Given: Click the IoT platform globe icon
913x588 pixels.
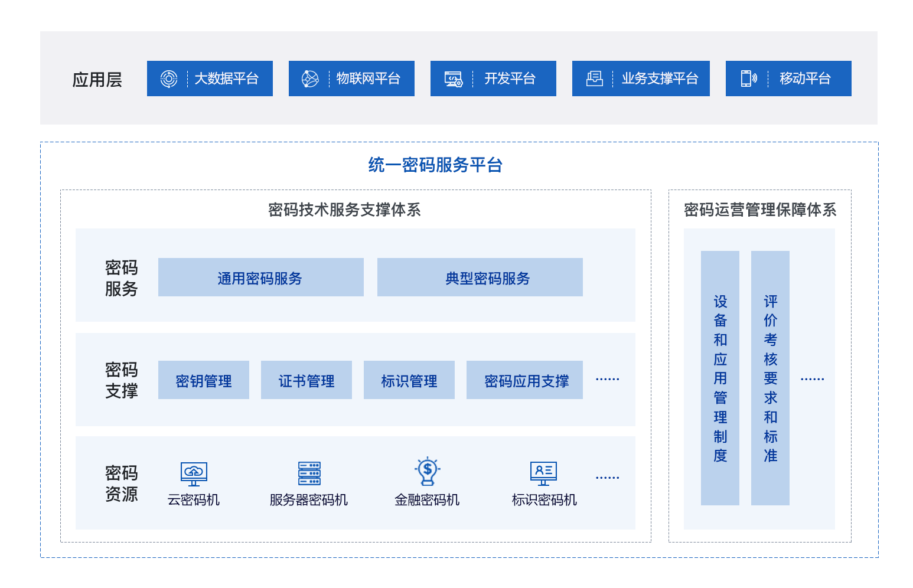Looking at the screenshot, I should [x=310, y=79].
